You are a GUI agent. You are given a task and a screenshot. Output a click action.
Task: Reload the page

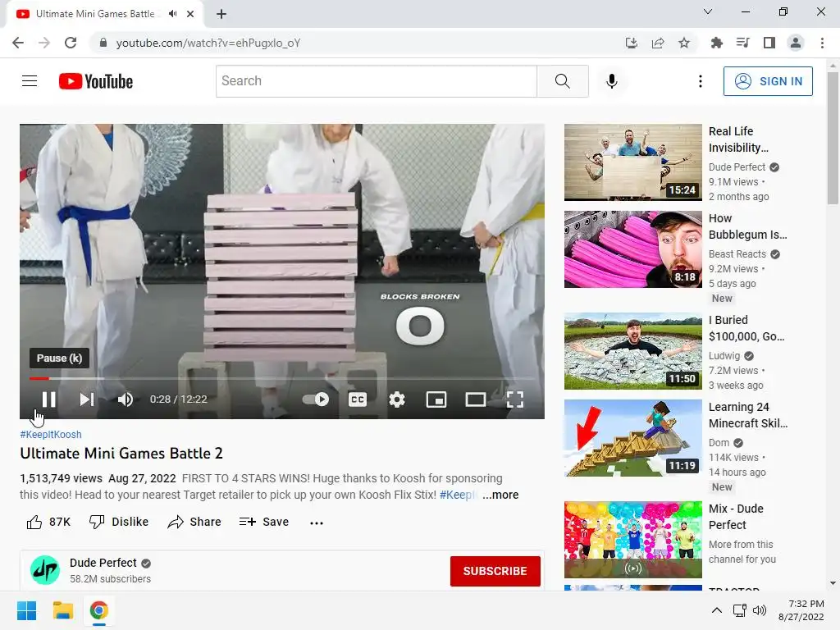click(x=71, y=43)
